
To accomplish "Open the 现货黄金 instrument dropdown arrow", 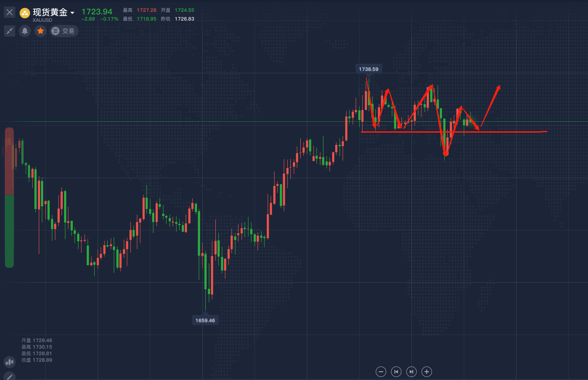I will pyautogui.click(x=72, y=13).
